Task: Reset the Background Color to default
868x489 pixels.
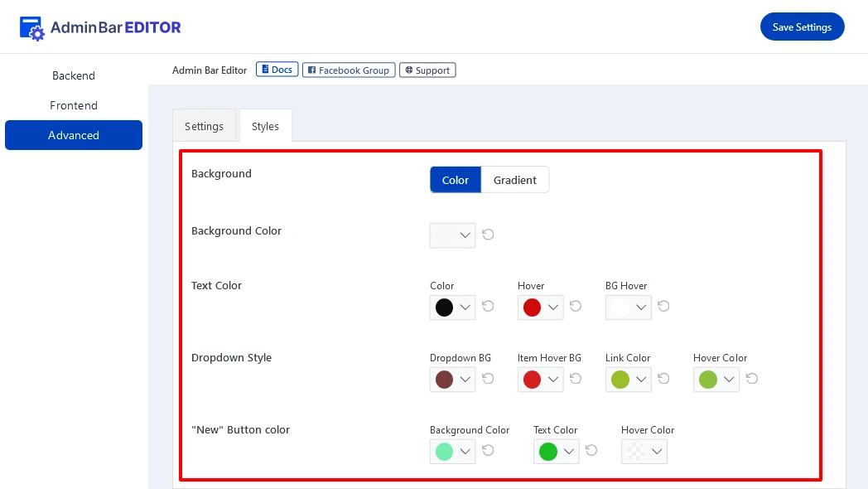Action: coord(488,235)
